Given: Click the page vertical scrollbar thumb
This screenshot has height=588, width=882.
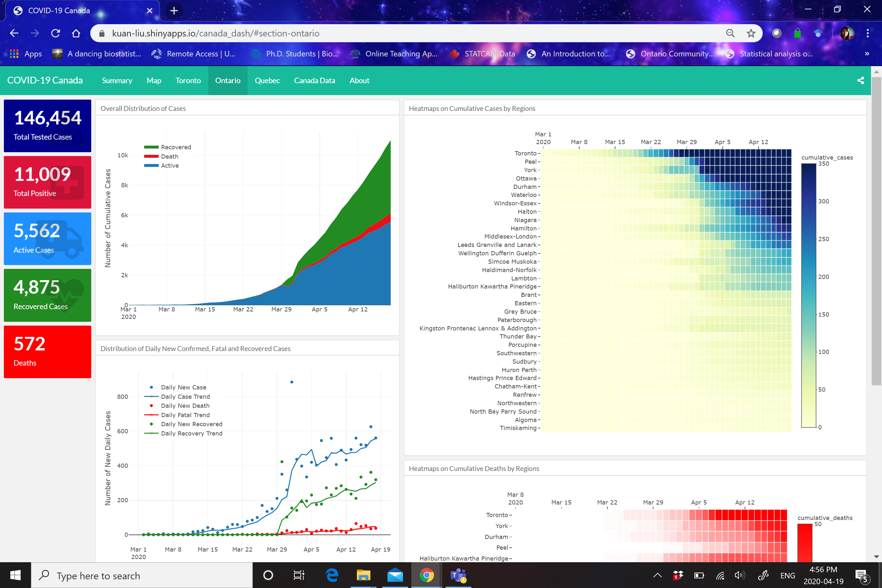Looking at the screenshot, I should coord(876,230).
